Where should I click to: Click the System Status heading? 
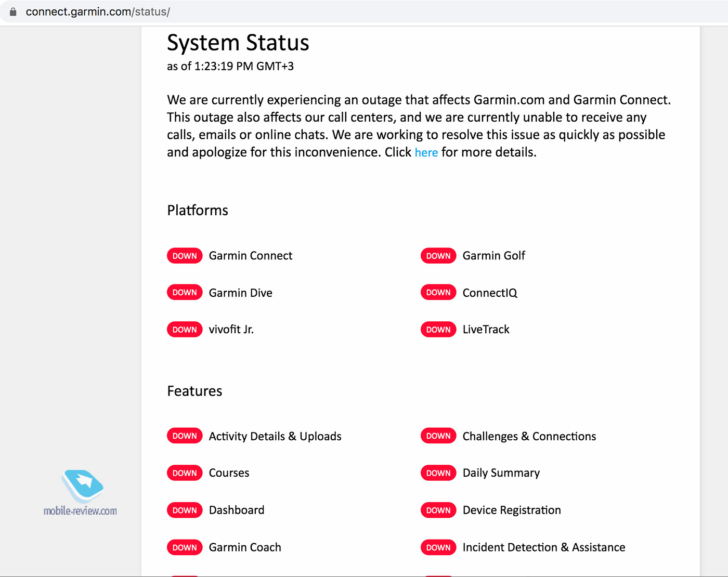tap(238, 43)
